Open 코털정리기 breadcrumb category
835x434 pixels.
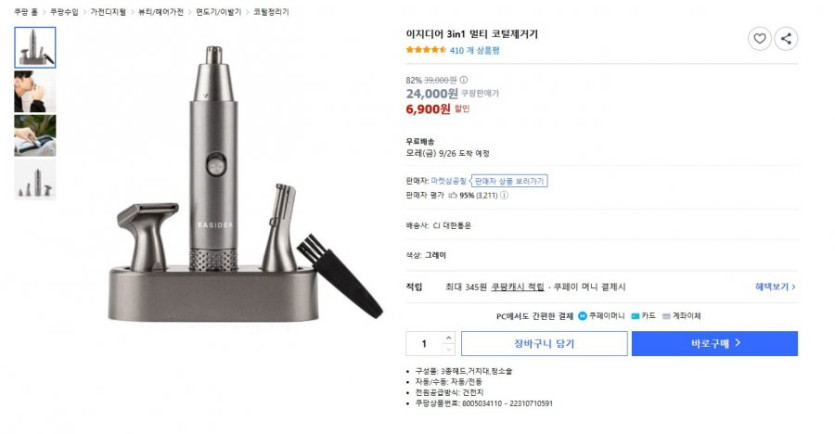271,12
